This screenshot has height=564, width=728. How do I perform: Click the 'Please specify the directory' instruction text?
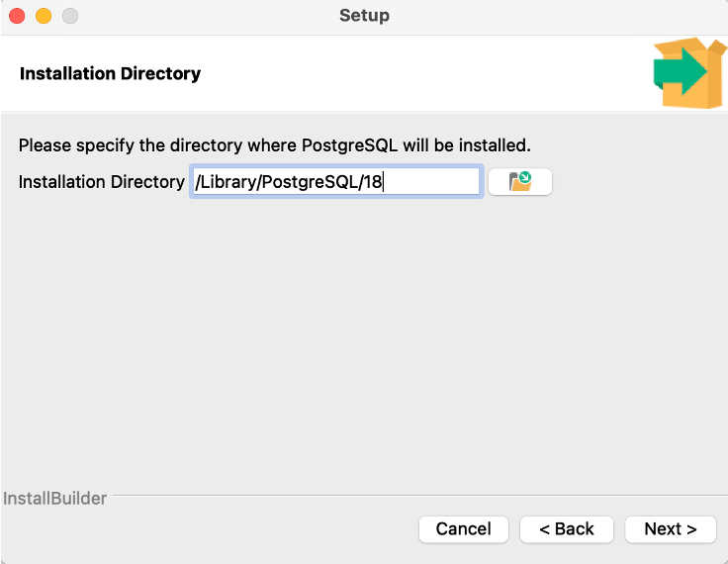274,145
